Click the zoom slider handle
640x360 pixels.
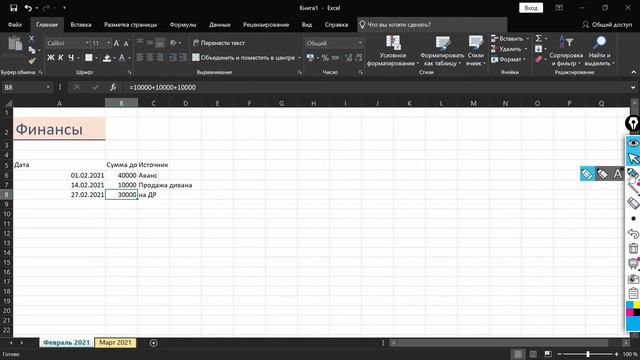tap(588, 354)
